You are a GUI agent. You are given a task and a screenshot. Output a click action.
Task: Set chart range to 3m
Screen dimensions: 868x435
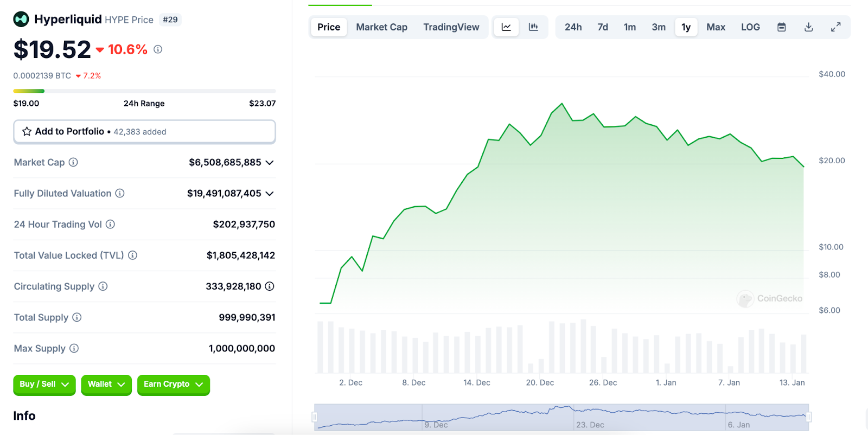click(659, 27)
